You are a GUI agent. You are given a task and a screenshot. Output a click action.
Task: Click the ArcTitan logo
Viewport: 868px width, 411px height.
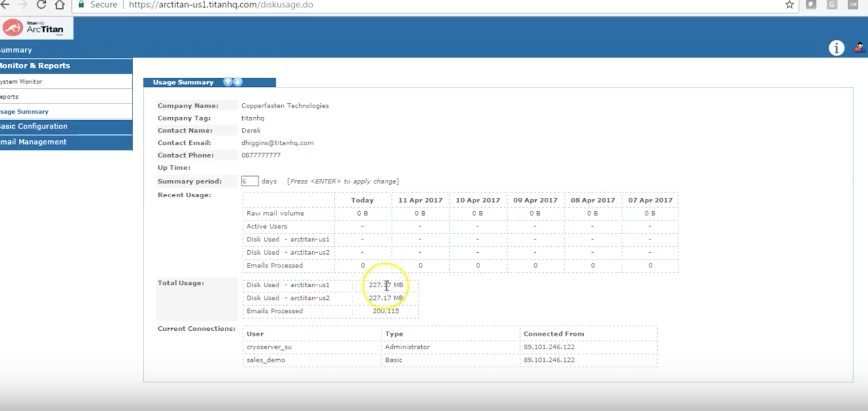coord(36,28)
